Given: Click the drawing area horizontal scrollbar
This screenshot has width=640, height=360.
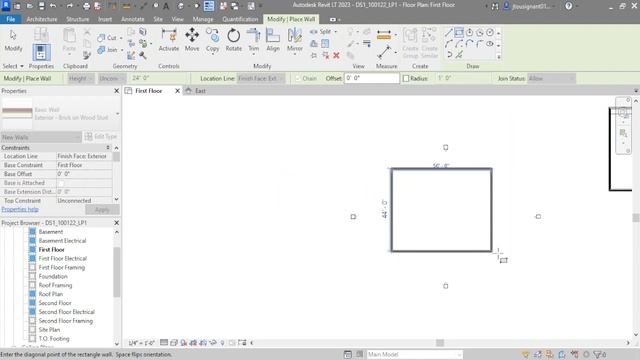Looking at the screenshot, I should pyautogui.click(x=440, y=343).
